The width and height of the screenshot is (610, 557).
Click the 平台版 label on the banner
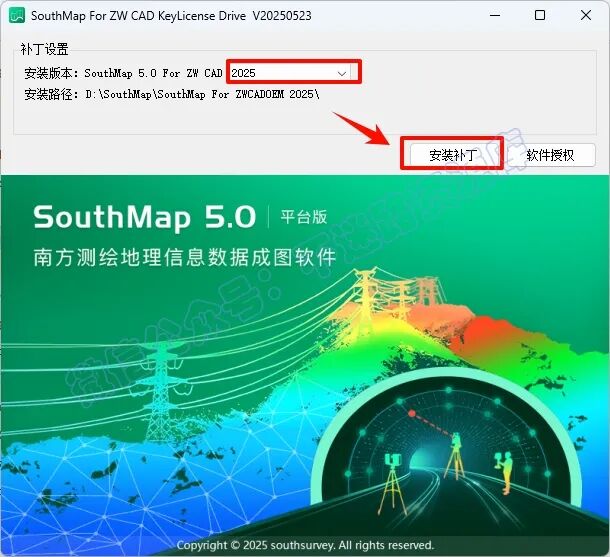tap(303, 217)
